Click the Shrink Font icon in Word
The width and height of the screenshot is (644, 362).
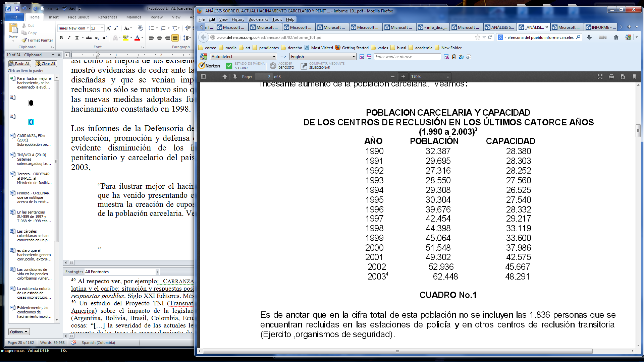click(116, 28)
